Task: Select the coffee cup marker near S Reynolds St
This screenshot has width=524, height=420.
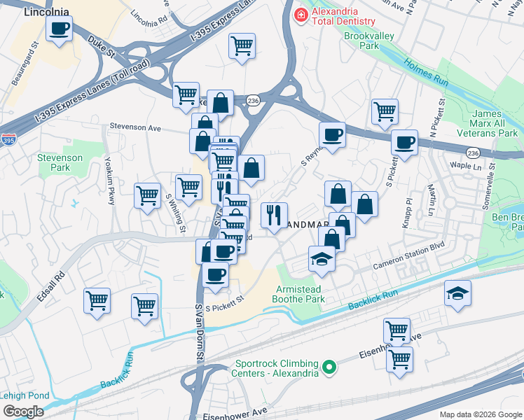Action: [332, 138]
